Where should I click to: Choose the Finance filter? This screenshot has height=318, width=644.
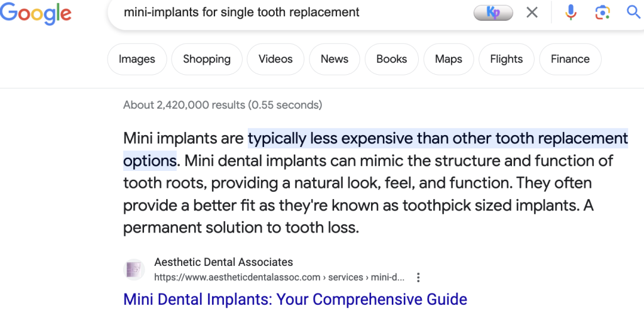570,59
